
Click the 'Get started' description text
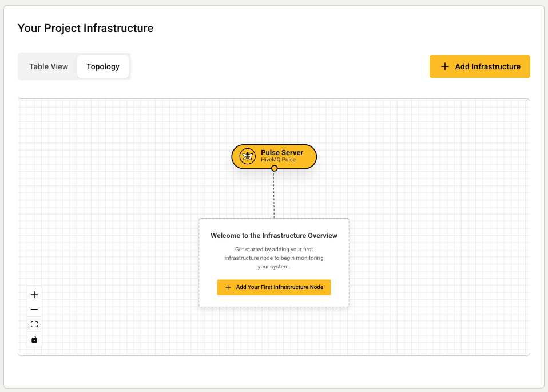(x=274, y=258)
